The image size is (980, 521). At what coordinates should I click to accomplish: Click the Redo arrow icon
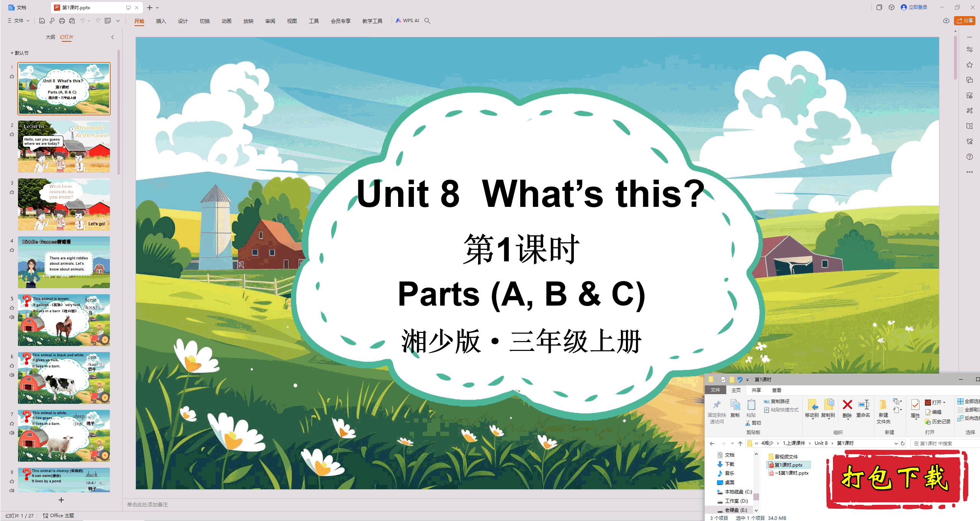(x=98, y=21)
